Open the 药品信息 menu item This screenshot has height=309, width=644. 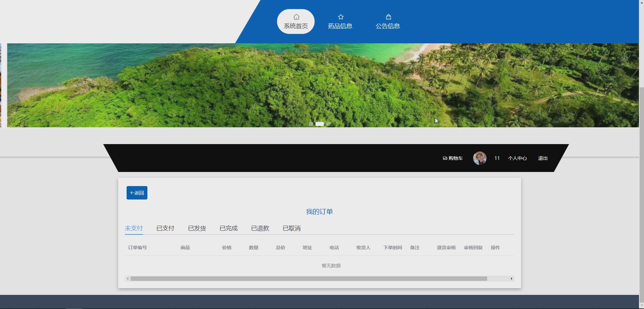(340, 21)
